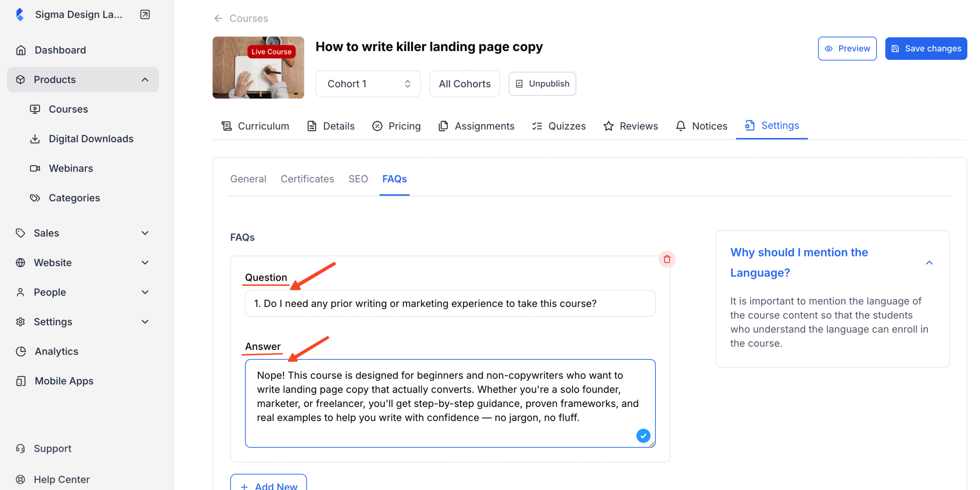Click the sidebar Settings gear icon
This screenshot has height=490, width=980.
click(x=20, y=322)
